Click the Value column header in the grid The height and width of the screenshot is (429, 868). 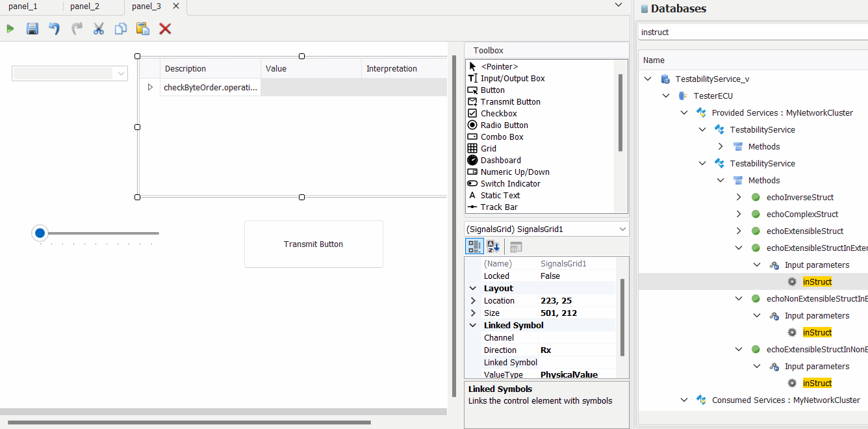pyautogui.click(x=311, y=68)
